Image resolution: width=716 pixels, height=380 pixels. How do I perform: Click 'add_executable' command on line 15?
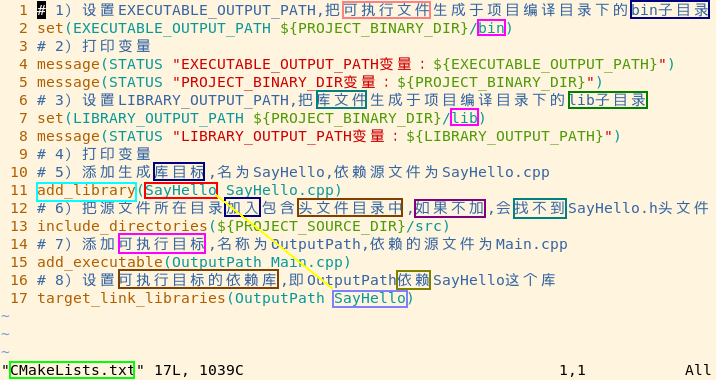click(x=100, y=262)
